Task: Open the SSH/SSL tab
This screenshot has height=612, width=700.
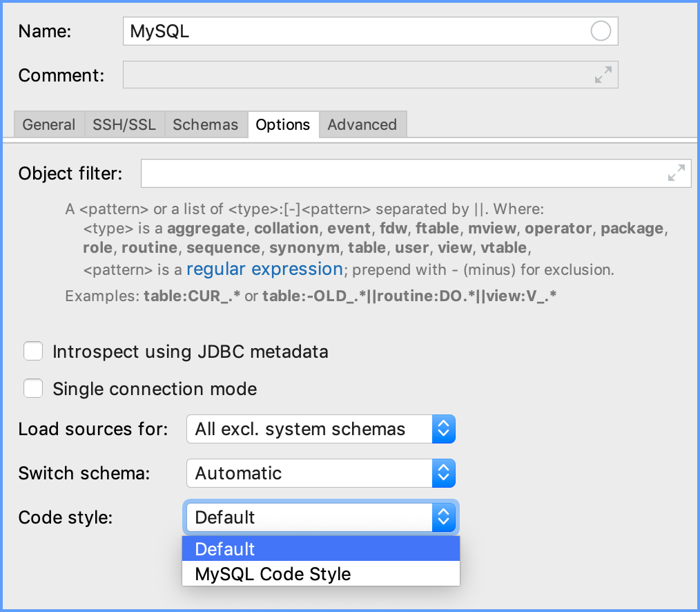Action: point(124,124)
